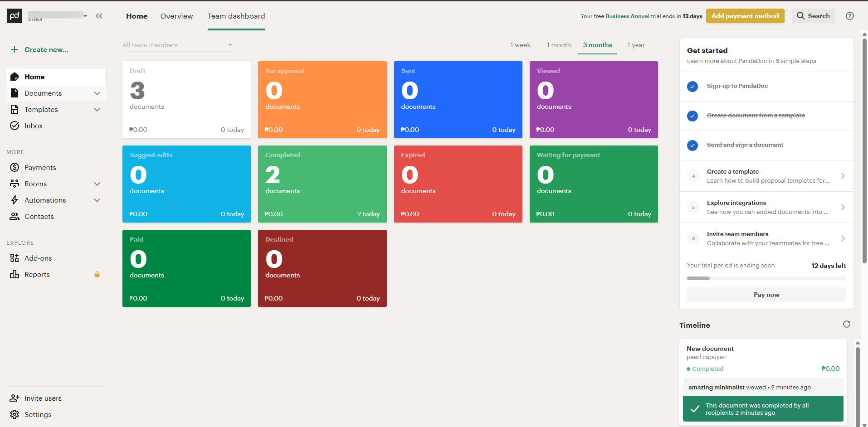868x427 pixels.
Task: Select the 1 year time range
Action: click(x=635, y=45)
